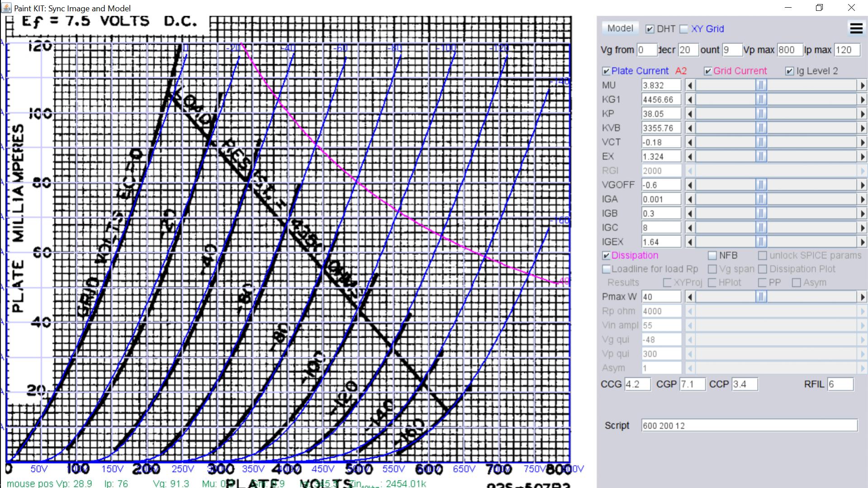Decrease IGEX with left arrow
The height and width of the screenshot is (488, 868).
[x=690, y=242]
